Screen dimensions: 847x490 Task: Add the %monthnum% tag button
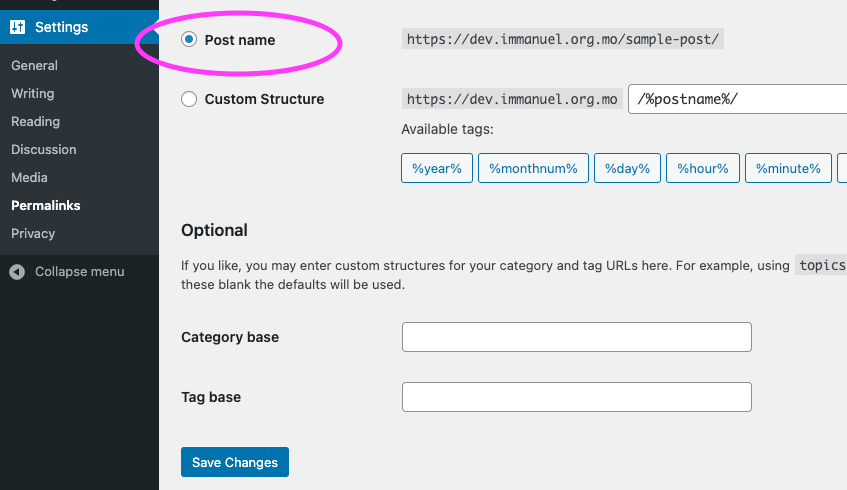point(533,168)
